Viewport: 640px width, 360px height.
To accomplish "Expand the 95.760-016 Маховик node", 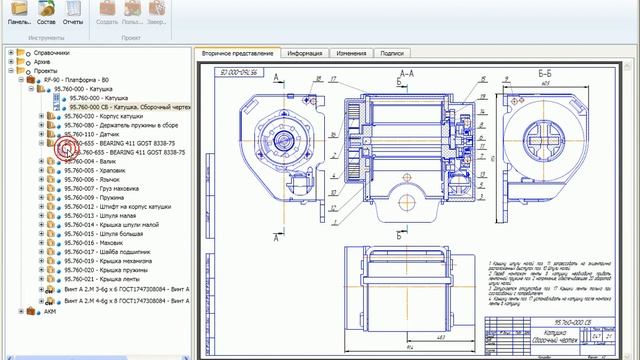I will pyautogui.click(x=41, y=242).
